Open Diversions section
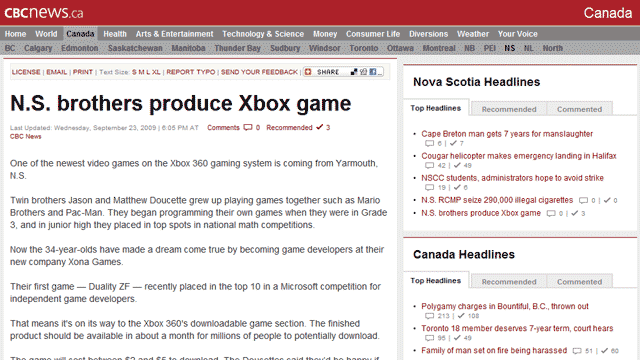Screen dimensions: 640x360 click(429, 34)
